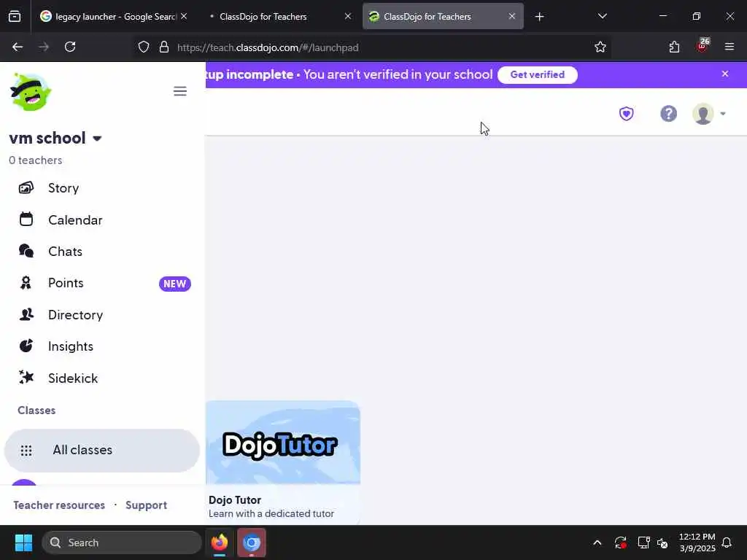Open the Firefox application menu
747x560 pixels.
(x=729, y=47)
